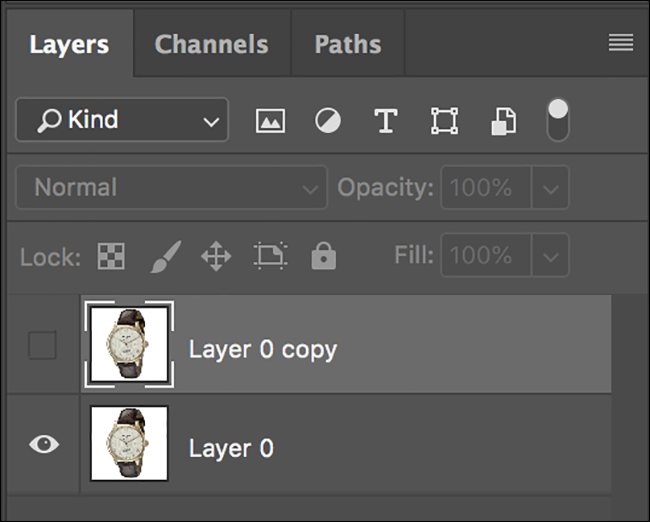Click the pixel layer filter icon
The width and height of the screenshot is (650, 522).
click(269, 122)
